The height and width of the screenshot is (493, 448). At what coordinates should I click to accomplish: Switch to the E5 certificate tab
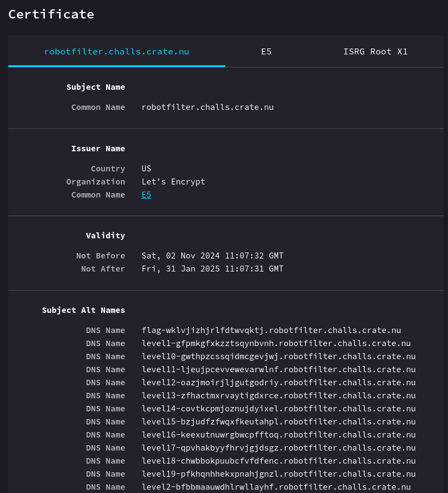coord(266,51)
